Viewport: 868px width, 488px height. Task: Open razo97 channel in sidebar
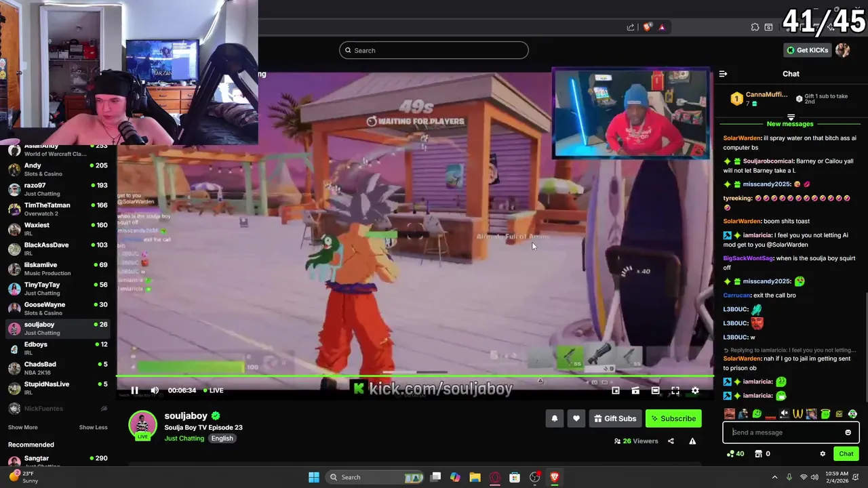coord(58,189)
